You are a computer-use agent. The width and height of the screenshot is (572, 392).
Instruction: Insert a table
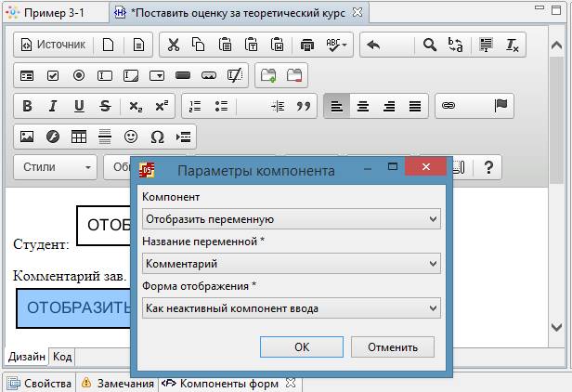[x=79, y=137]
